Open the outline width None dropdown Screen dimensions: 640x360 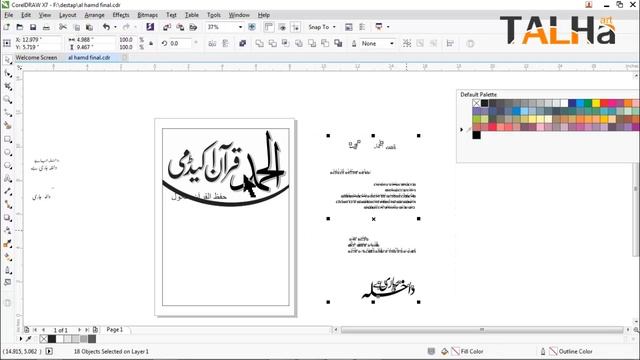[x=391, y=43]
